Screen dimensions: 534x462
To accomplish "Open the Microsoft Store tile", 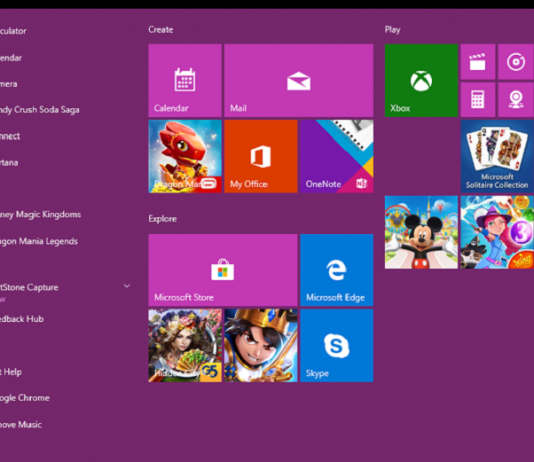I will pyautogui.click(x=223, y=270).
